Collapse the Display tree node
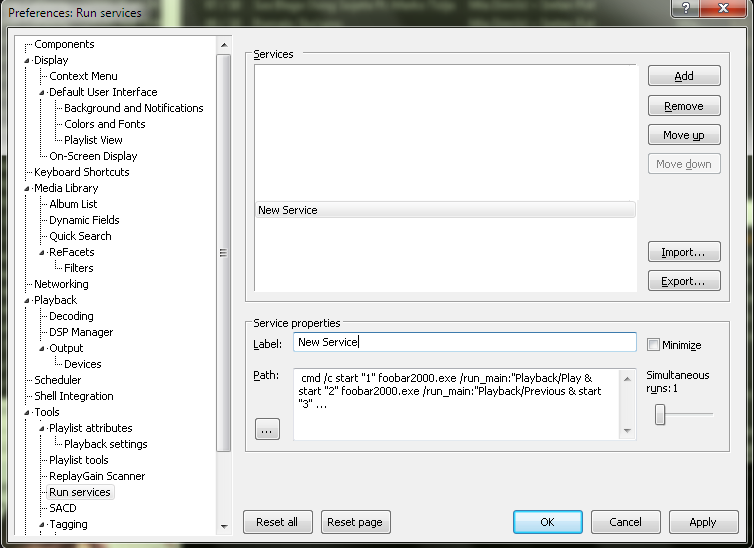 pyautogui.click(x=27, y=61)
